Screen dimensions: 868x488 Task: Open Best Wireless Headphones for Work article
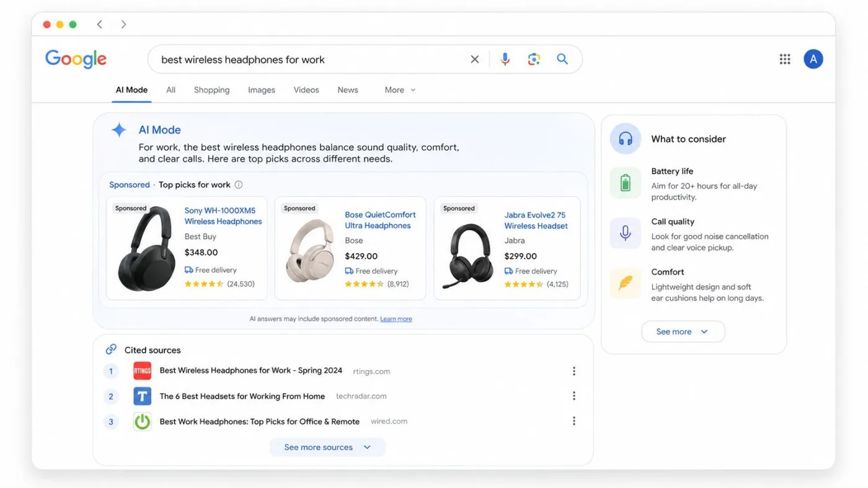[x=251, y=371]
